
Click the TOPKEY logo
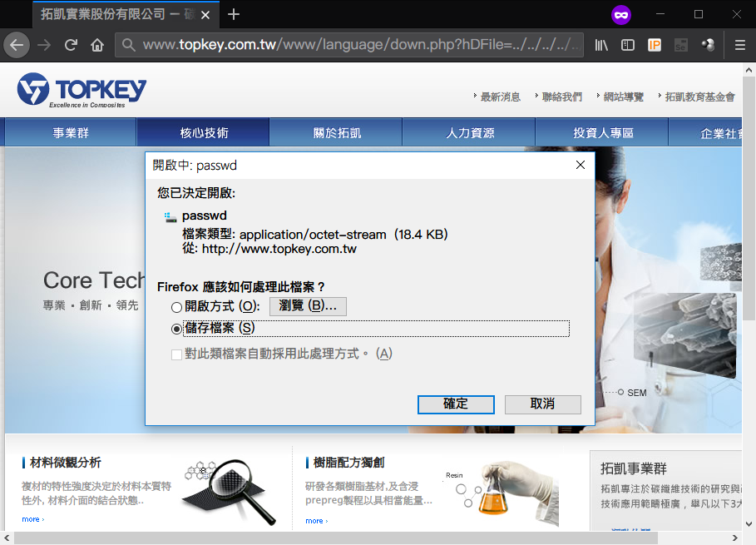click(x=82, y=90)
